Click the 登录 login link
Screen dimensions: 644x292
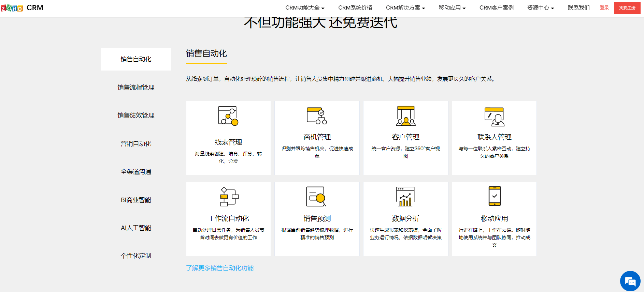click(604, 7)
